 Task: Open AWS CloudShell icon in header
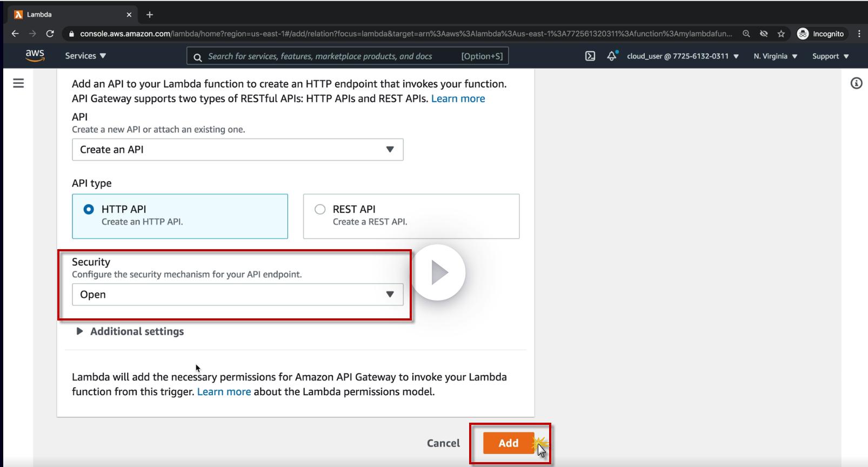590,56
